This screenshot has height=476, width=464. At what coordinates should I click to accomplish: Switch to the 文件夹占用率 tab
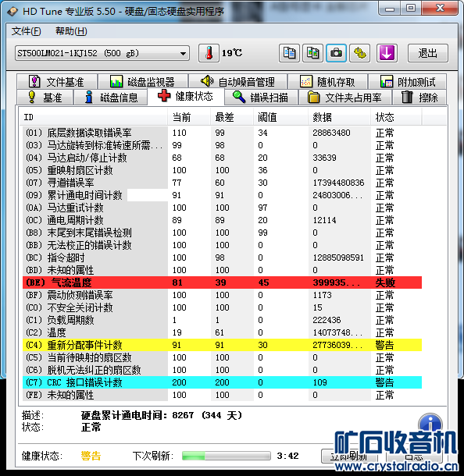point(345,98)
